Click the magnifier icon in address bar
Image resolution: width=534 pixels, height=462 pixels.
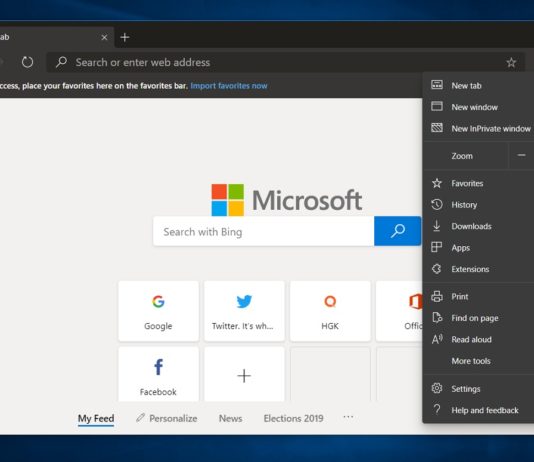(61, 62)
